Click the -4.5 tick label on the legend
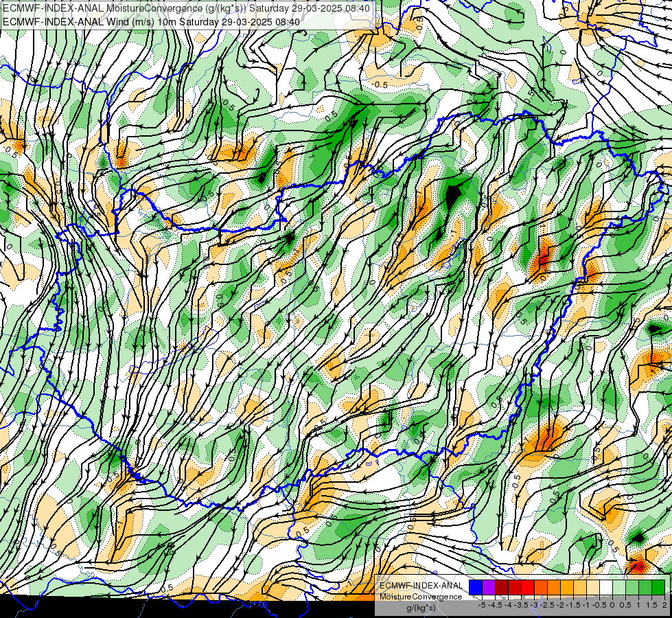This screenshot has width=672, height=618. (x=495, y=605)
